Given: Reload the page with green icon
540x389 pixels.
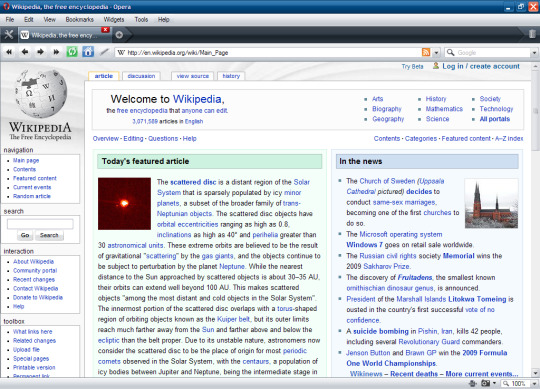Looking at the screenshot, I should pyautogui.click(x=72, y=52).
